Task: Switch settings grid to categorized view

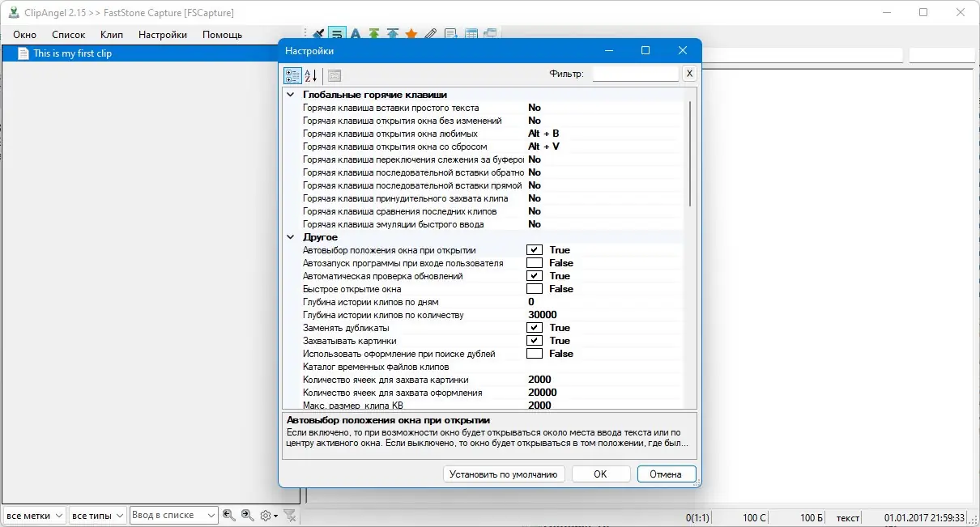Action: click(292, 76)
